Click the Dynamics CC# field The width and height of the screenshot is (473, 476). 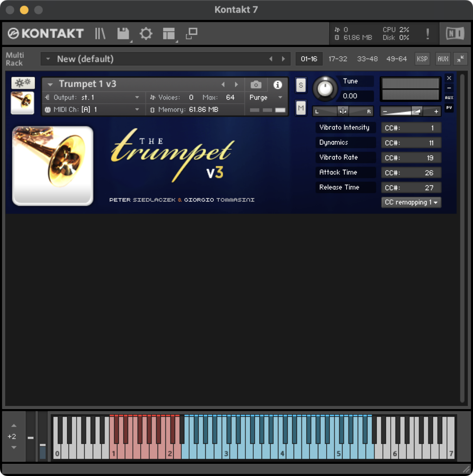pos(411,143)
